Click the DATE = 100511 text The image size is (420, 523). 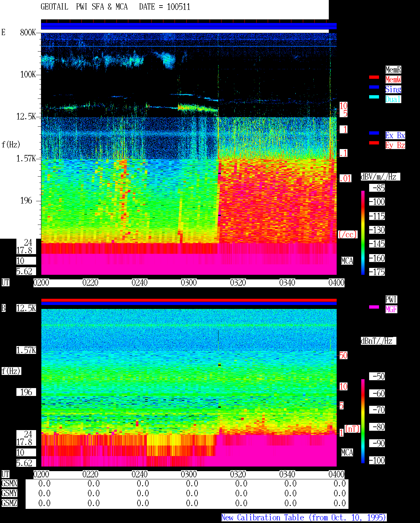pos(165,7)
